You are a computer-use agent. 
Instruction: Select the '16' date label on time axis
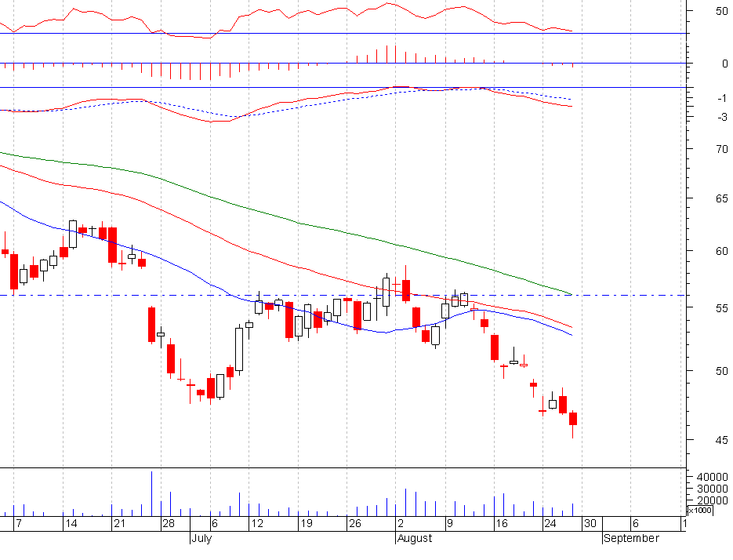[x=502, y=523]
